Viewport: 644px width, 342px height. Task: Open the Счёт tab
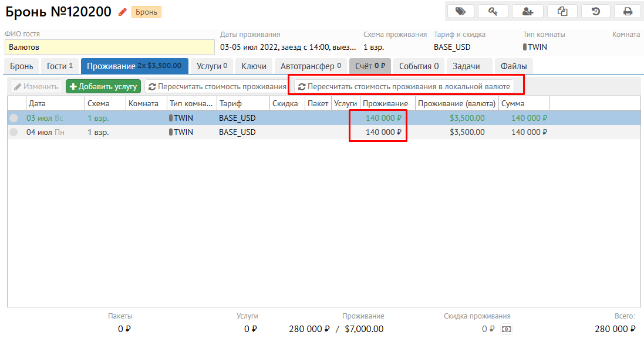pyautogui.click(x=369, y=66)
